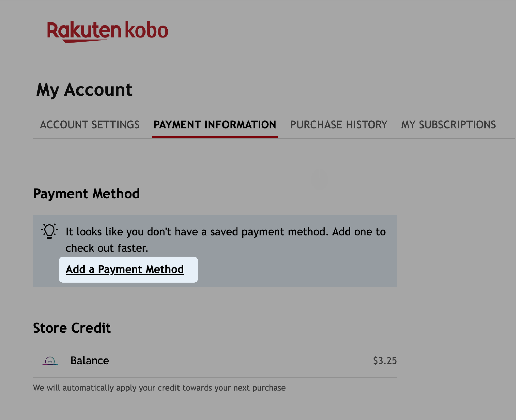This screenshot has height=420, width=516.
Task: Click the red underline beneath Payment Information
Action: (215, 137)
